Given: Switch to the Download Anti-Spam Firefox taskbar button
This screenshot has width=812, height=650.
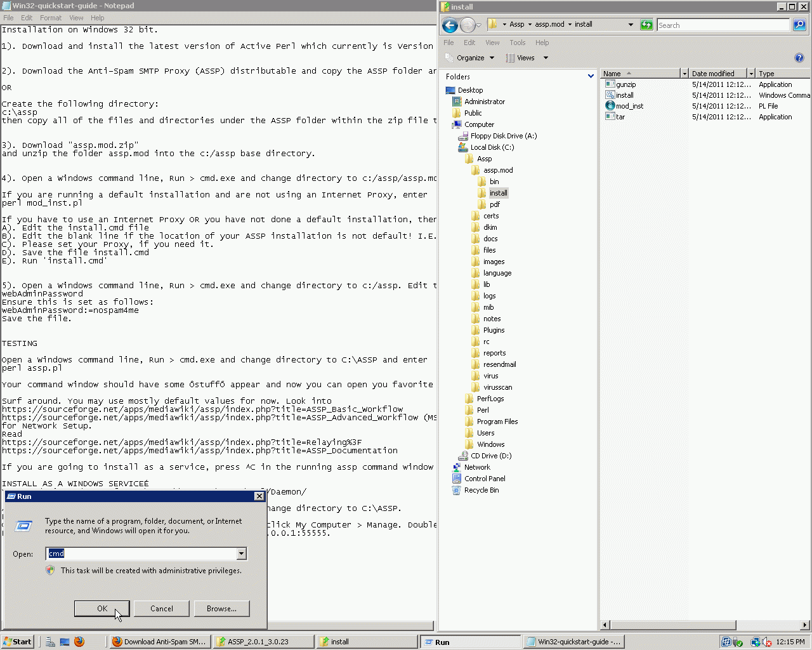Looking at the screenshot, I should pos(159,642).
